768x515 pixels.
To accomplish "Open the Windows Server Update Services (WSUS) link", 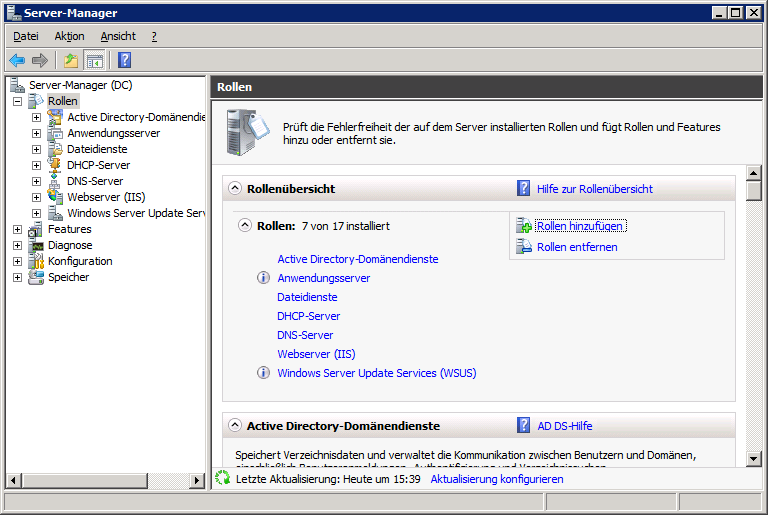I will pyautogui.click(x=377, y=373).
